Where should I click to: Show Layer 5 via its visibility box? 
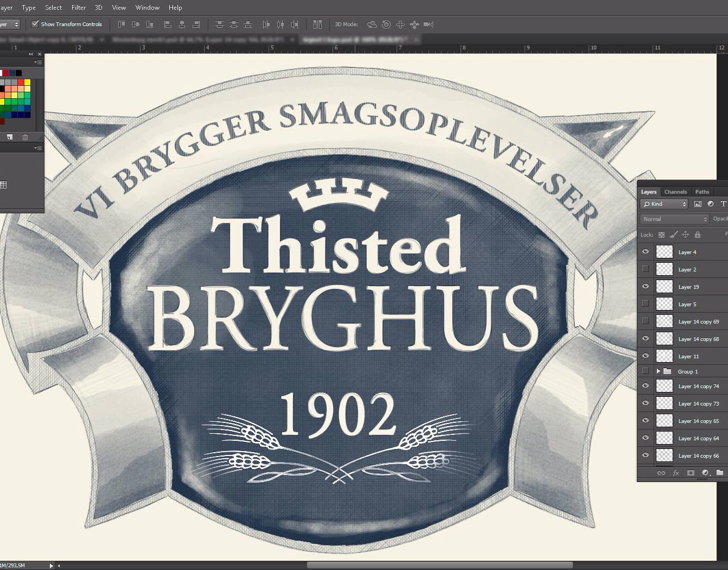646,303
